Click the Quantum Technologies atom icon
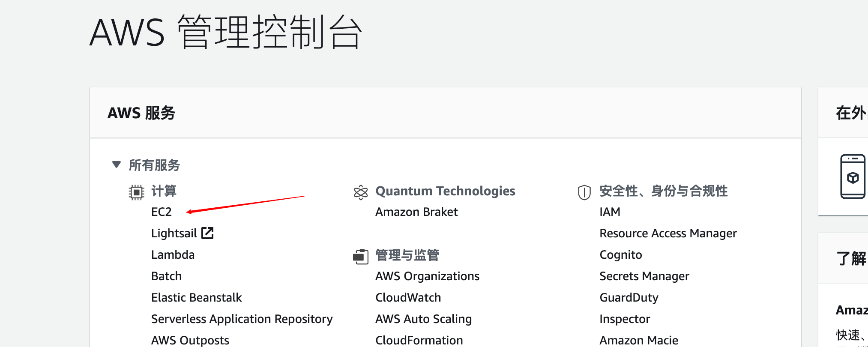The height and width of the screenshot is (347, 868). [x=361, y=192]
